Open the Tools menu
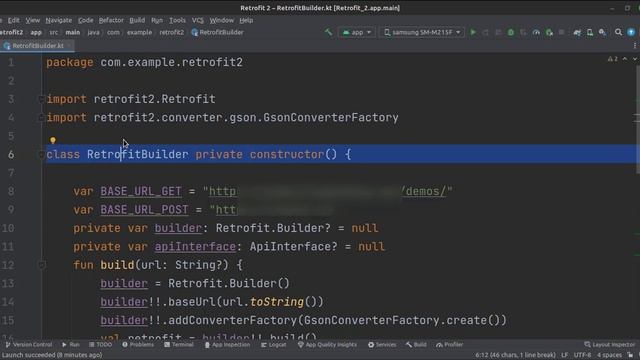This screenshot has height=360, width=640. [x=177, y=20]
